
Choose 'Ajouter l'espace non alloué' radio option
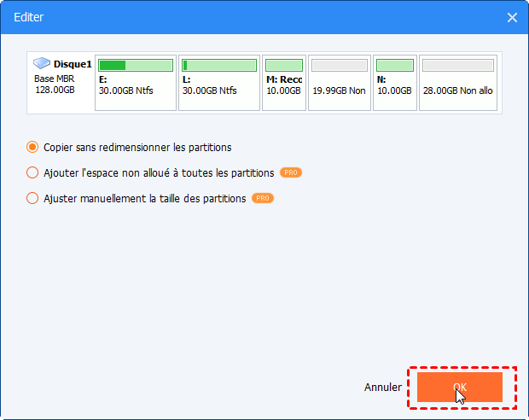32,172
